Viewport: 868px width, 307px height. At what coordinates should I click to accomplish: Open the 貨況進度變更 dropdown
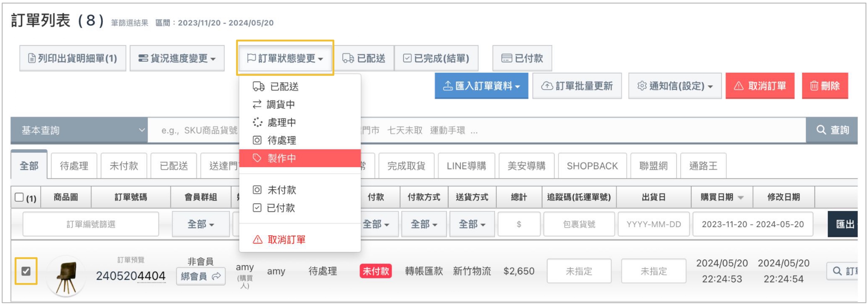pos(177,58)
